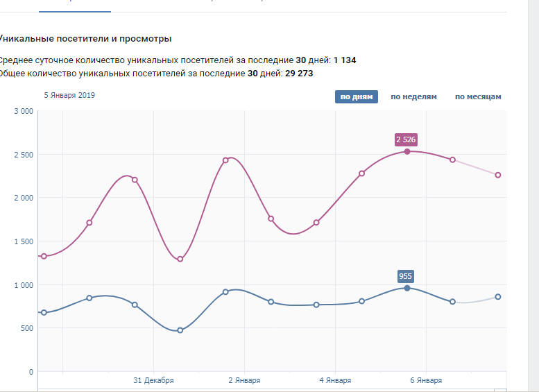Screen dimensions: 539x392
Task: Click the highlighted purple point under the 2 526 tooltip
Action: click(x=407, y=151)
